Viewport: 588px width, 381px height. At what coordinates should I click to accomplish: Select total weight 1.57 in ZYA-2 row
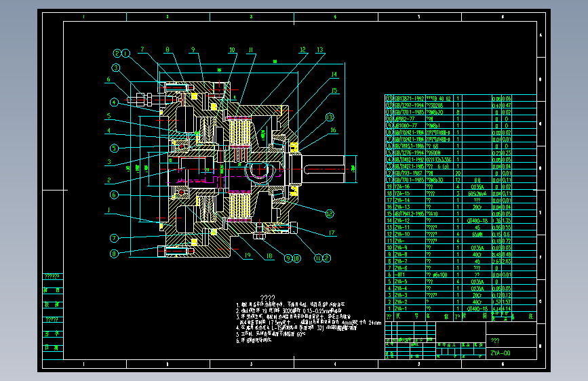click(506, 302)
